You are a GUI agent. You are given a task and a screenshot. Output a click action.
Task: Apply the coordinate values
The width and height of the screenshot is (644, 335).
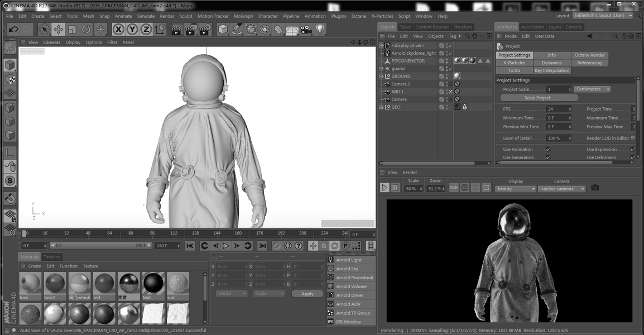pyautogui.click(x=307, y=294)
